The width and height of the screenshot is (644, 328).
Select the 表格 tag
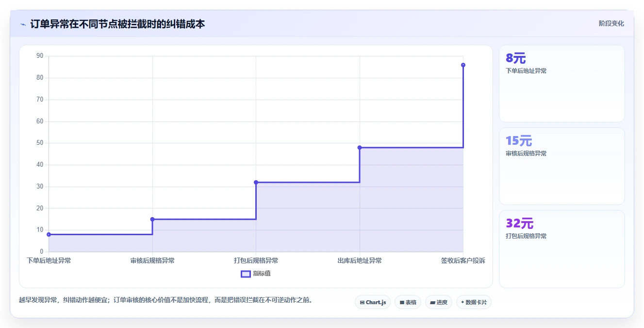[x=408, y=302]
